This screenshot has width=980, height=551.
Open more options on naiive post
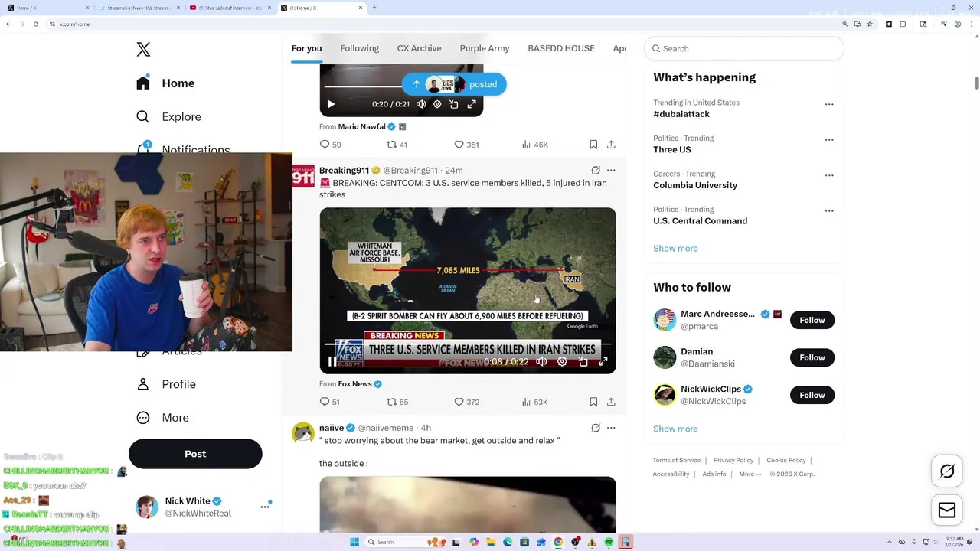pyautogui.click(x=611, y=428)
